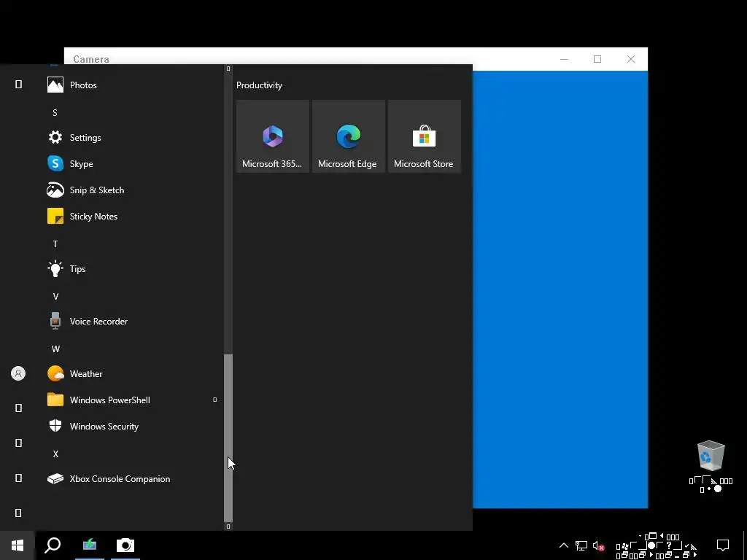The width and height of the screenshot is (747, 560).
Task: Expand the Windows PowerShell folder
Action: (x=133, y=400)
